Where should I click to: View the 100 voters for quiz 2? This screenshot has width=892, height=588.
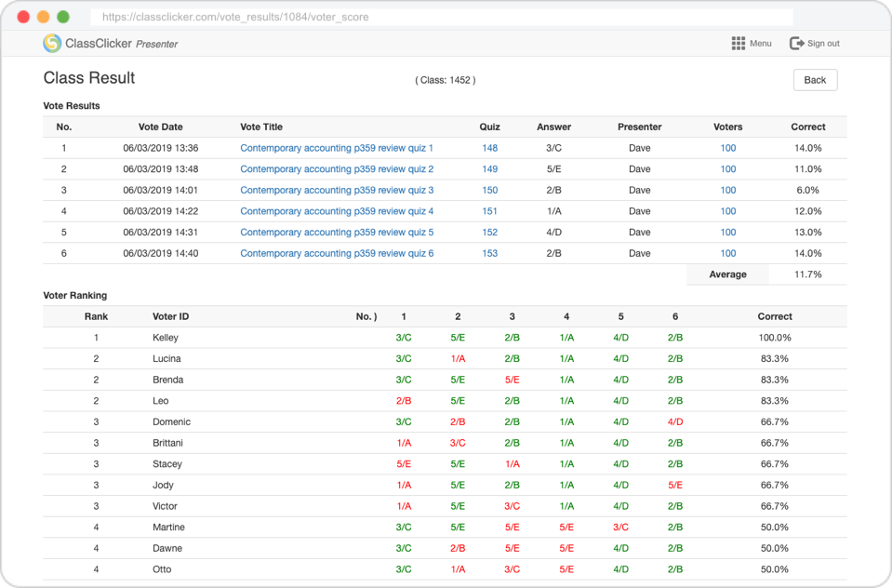(727, 168)
